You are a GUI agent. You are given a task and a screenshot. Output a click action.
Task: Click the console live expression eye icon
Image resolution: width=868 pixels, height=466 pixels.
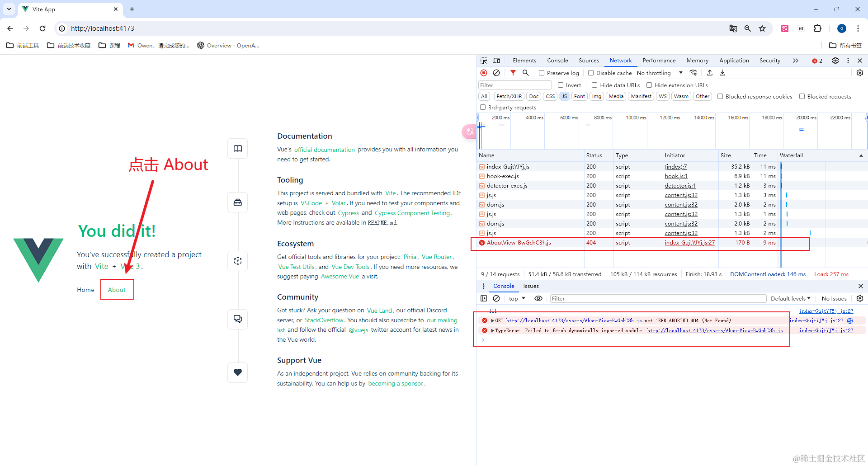coord(538,298)
